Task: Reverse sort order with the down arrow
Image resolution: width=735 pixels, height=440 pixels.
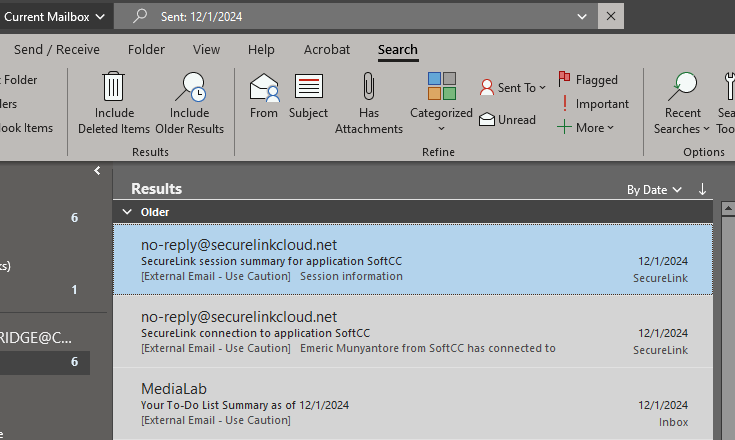Action: [x=702, y=189]
